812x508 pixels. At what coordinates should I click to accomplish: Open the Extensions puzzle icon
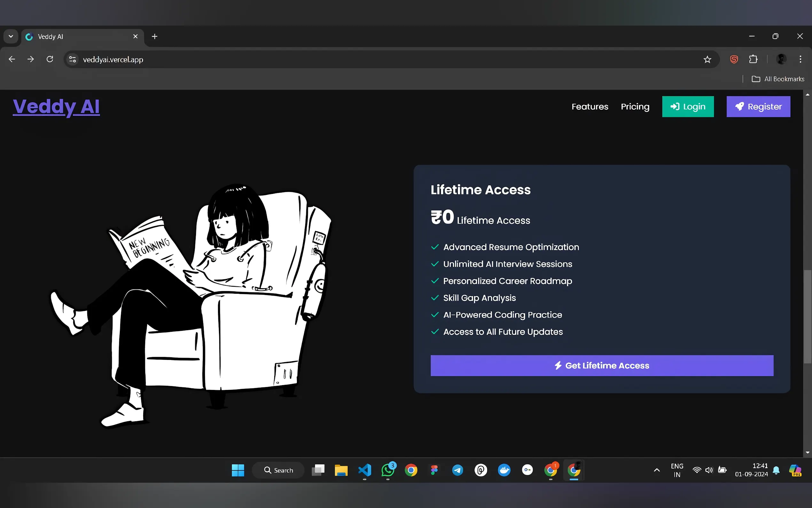pyautogui.click(x=753, y=60)
